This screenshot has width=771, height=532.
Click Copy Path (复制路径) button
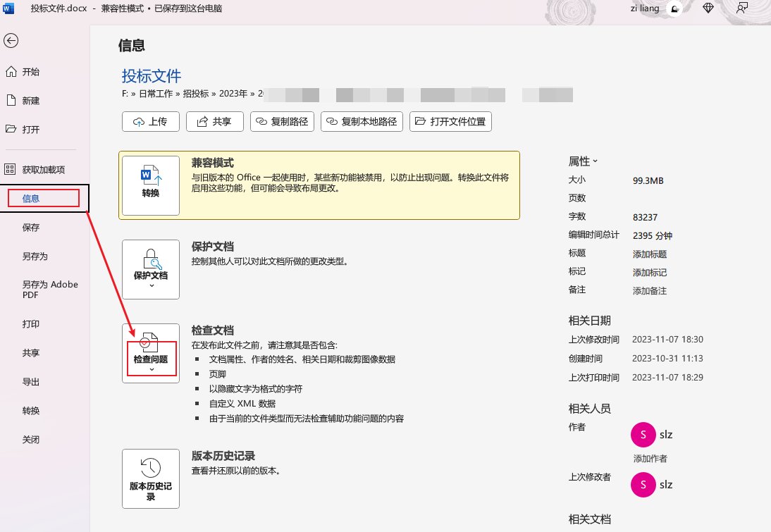pos(282,121)
